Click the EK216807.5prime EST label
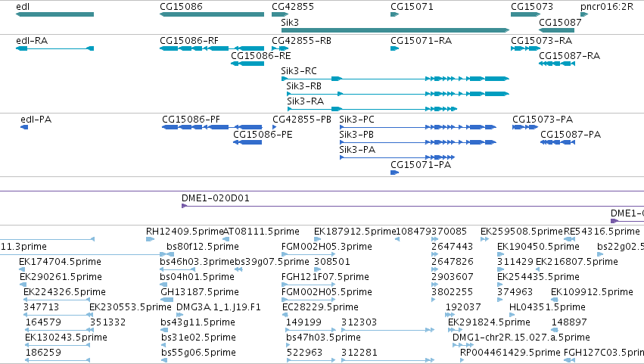The width and height of the screenshot is (644, 364). point(577,262)
